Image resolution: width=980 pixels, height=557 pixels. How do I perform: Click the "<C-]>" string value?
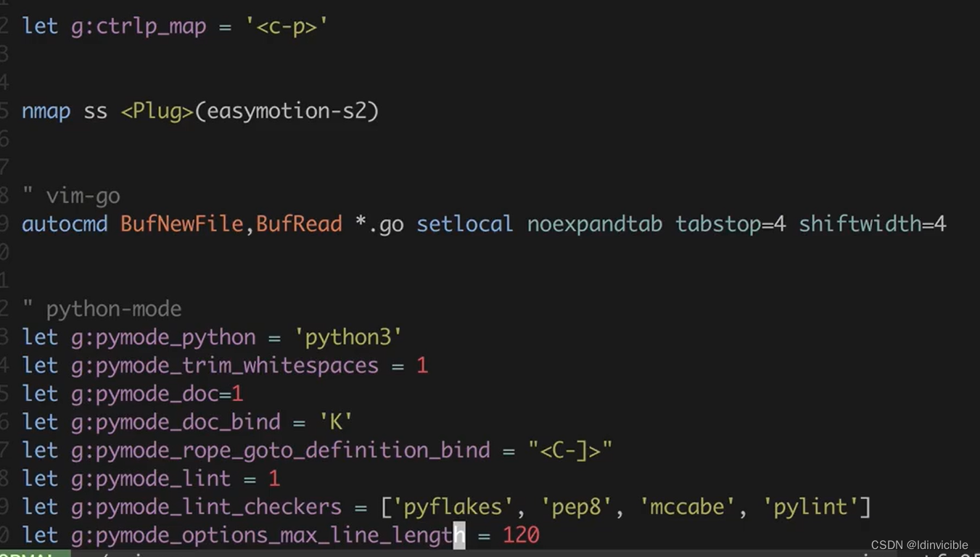click(x=570, y=450)
